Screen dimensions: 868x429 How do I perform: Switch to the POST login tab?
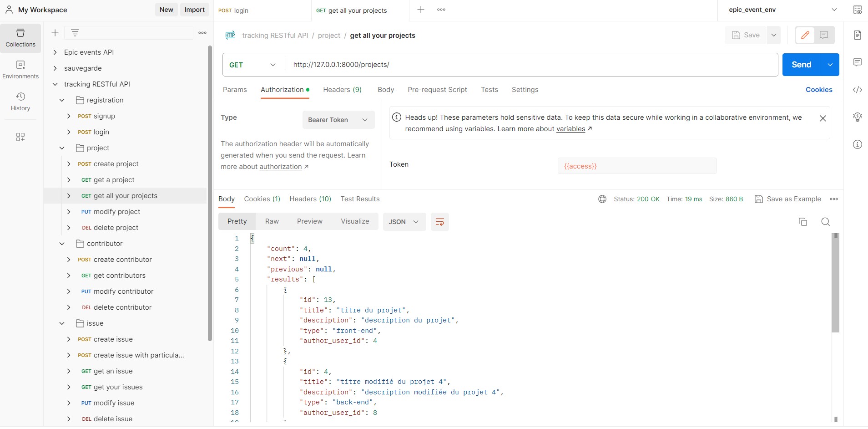[262, 10]
